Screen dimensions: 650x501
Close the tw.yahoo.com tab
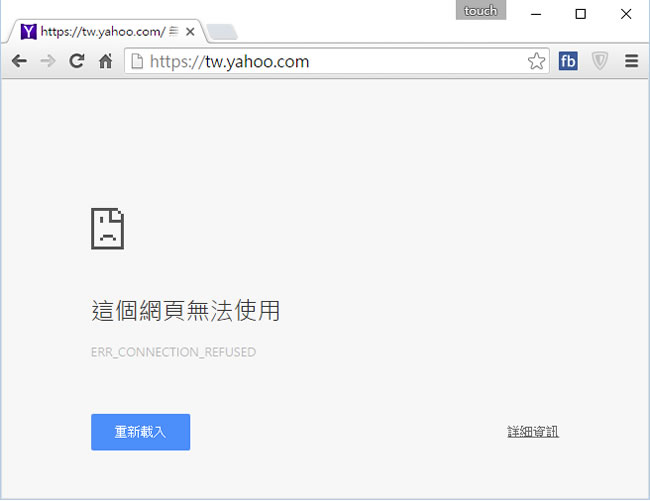click(190, 31)
